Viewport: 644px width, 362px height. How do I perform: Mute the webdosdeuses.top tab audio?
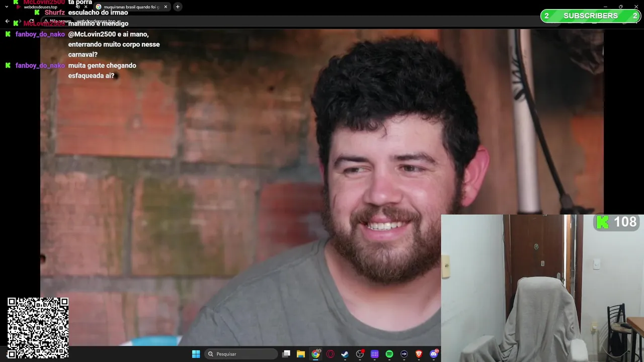pos(77,7)
